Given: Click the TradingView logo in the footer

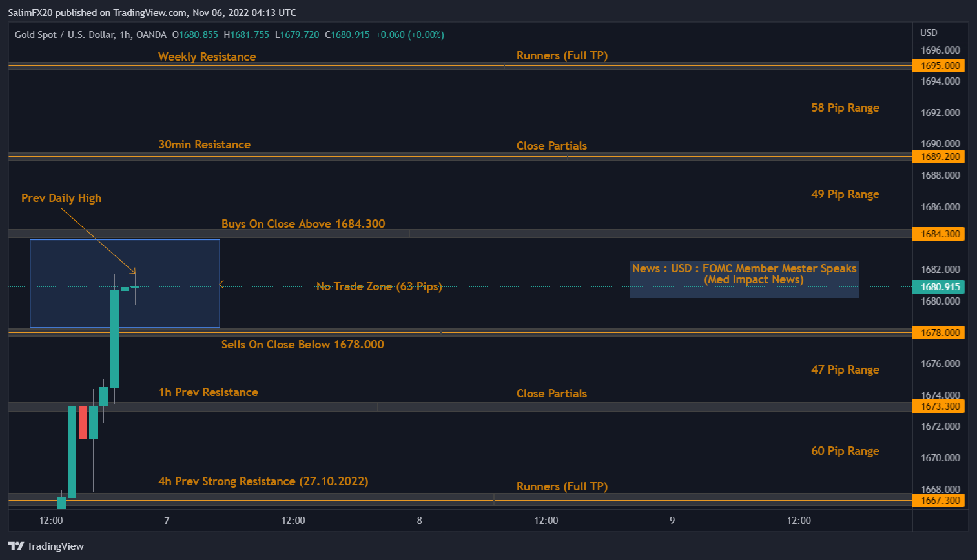Looking at the screenshot, I should pyautogui.click(x=46, y=546).
